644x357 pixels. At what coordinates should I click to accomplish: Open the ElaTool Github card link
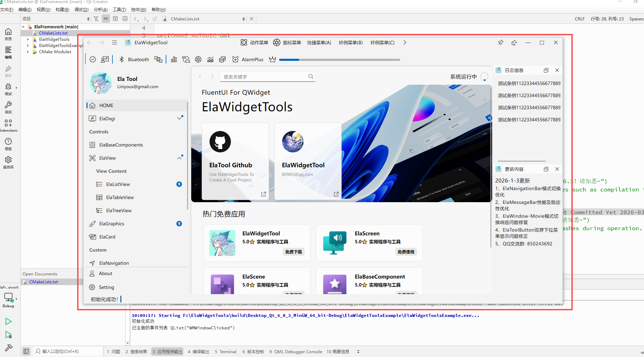(264, 194)
